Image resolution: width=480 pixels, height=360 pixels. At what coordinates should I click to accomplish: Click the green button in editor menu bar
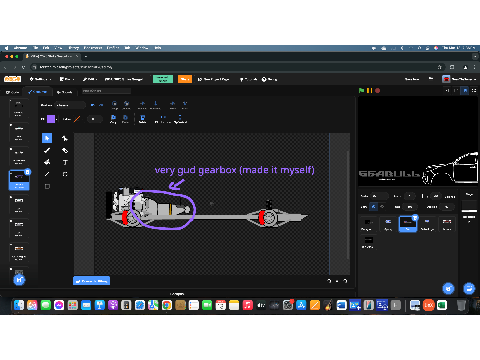click(x=163, y=79)
